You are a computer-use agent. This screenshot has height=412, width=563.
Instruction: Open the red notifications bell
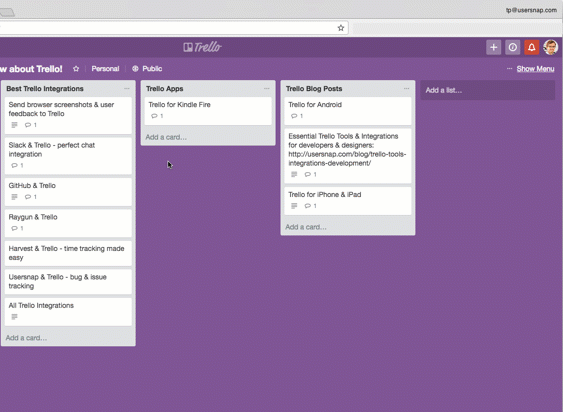point(532,47)
